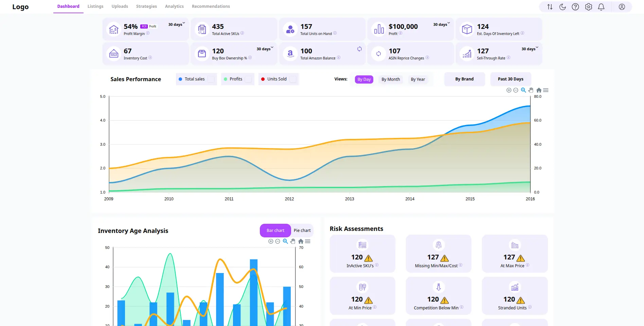
Task: Open the help icon in the top bar
Action: tap(575, 6)
